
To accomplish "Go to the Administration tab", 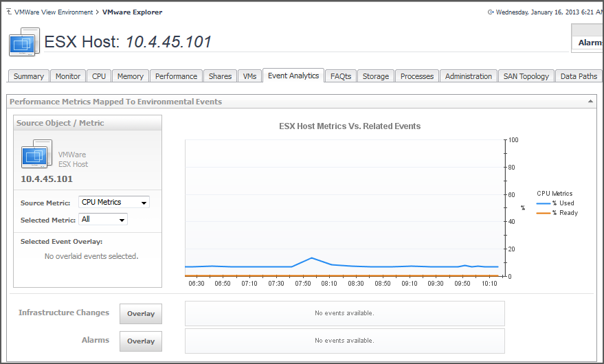I will pos(469,76).
